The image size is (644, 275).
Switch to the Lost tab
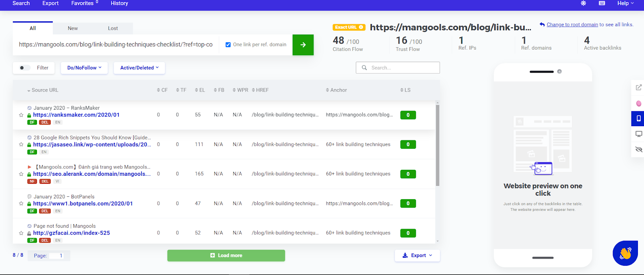point(113,28)
